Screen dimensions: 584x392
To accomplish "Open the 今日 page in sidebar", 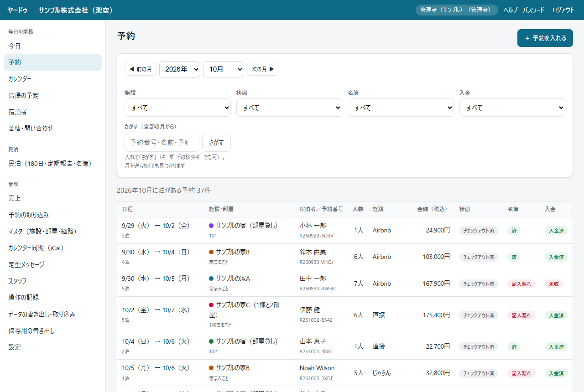I will click(52, 46).
